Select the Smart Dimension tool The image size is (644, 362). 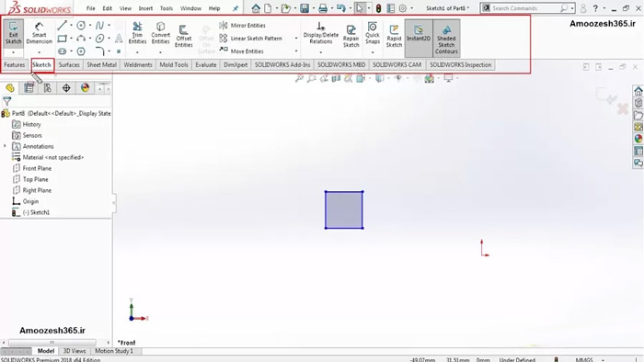click(x=39, y=33)
